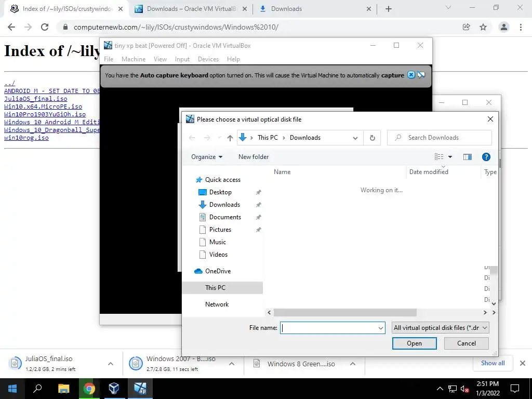Open File Explorer from taskbar
This screenshot has width=532, height=399.
[63, 389]
